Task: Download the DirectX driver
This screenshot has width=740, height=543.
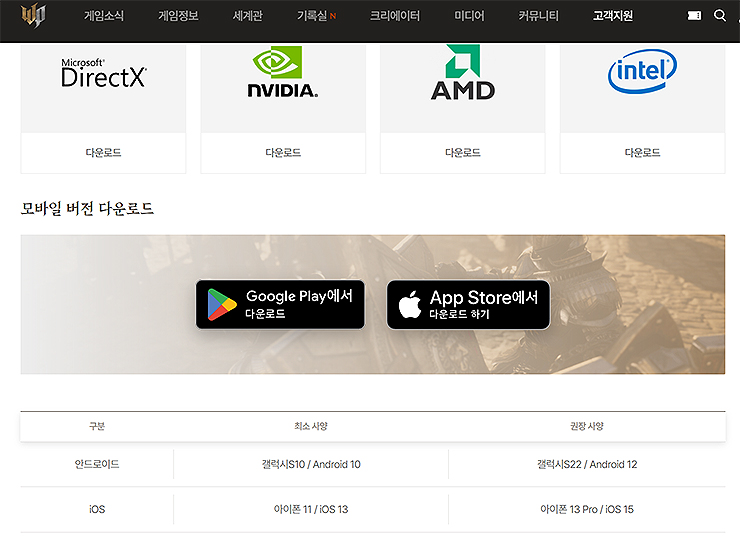Action: click(x=103, y=153)
